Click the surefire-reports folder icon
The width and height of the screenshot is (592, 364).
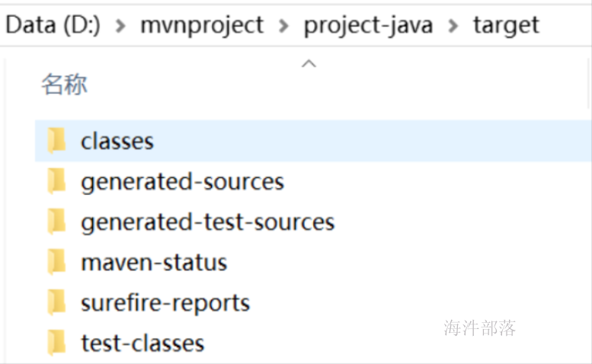click(56, 302)
